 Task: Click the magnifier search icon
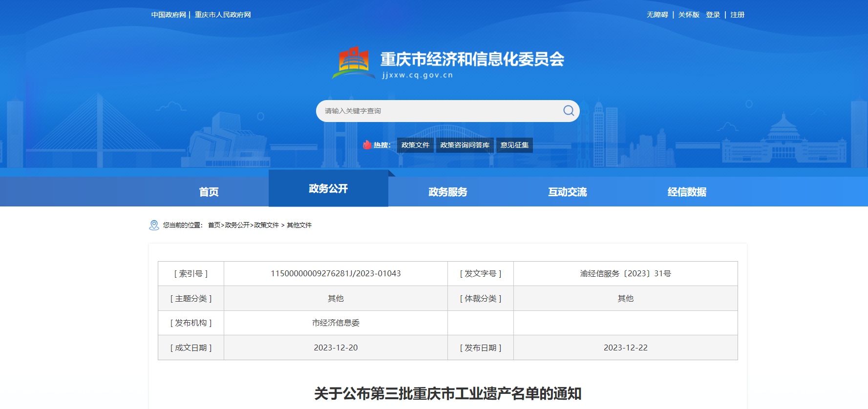click(x=568, y=111)
